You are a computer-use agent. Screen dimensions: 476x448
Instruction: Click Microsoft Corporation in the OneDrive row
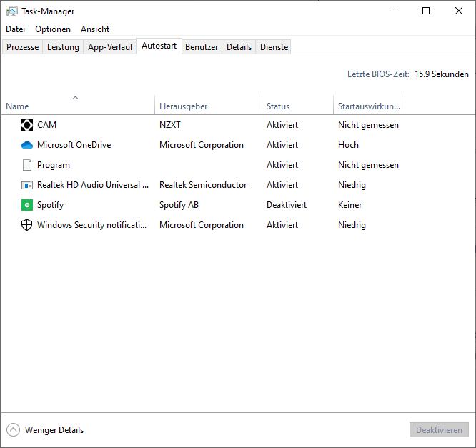[x=202, y=145]
